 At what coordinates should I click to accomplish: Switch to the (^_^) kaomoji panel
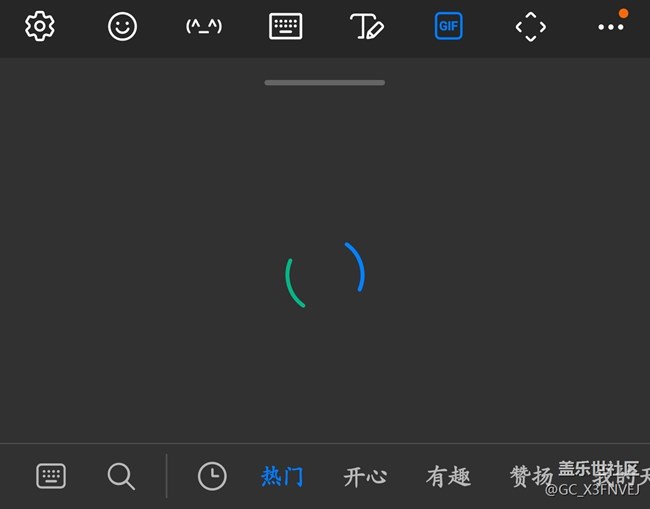click(204, 27)
